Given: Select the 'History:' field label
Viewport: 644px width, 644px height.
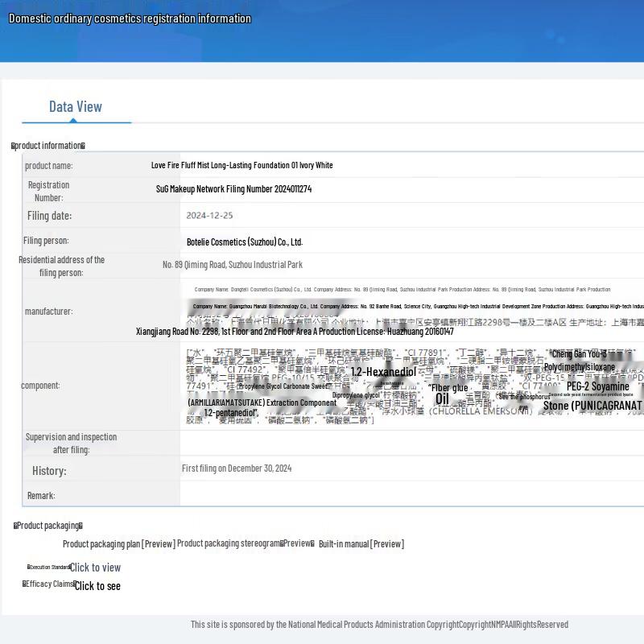Looking at the screenshot, I should tap(49, 471).
